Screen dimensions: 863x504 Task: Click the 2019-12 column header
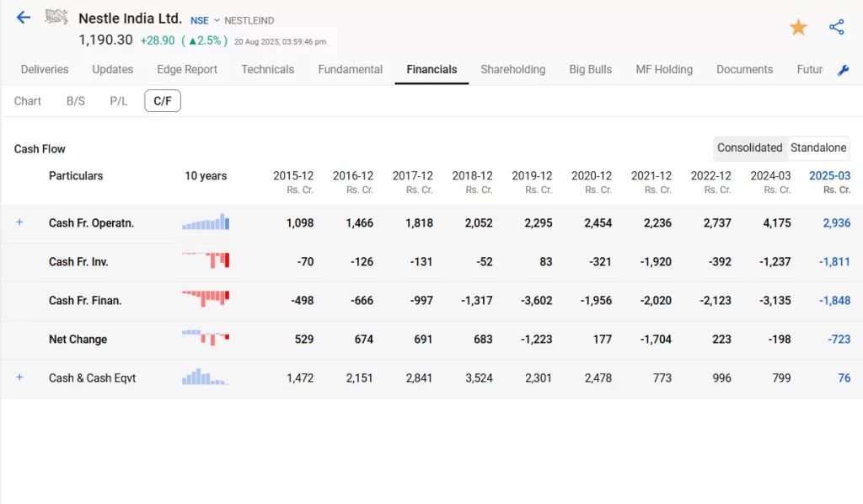pos(532,175)
